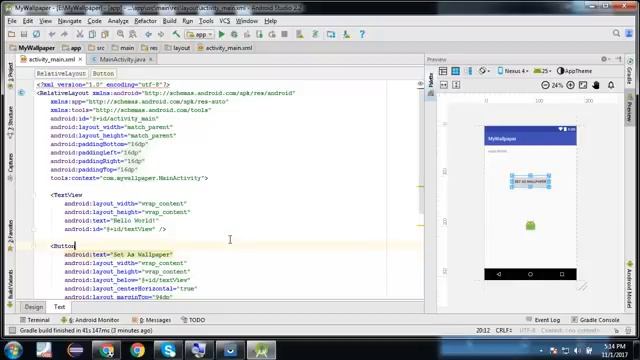Toggle the Favorites tool window
Viewport: 640px width, 360px height.
pyautogui.click(x=11, y=236)
